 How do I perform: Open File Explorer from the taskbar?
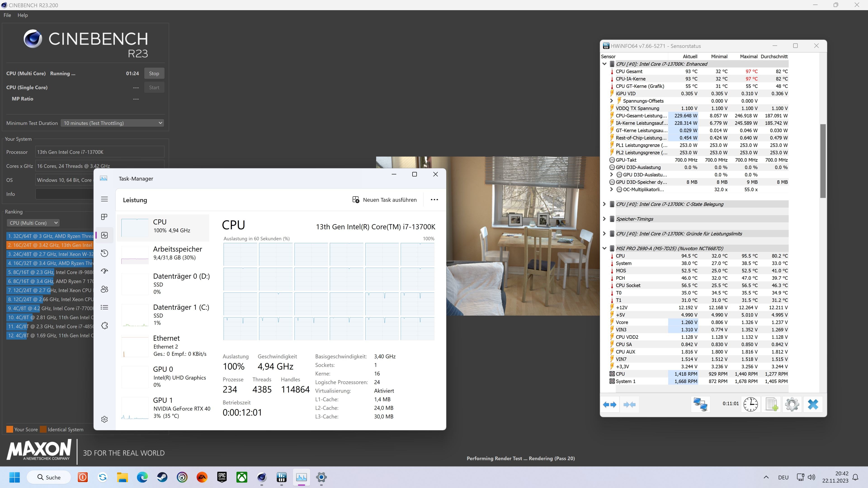point(122,477)
